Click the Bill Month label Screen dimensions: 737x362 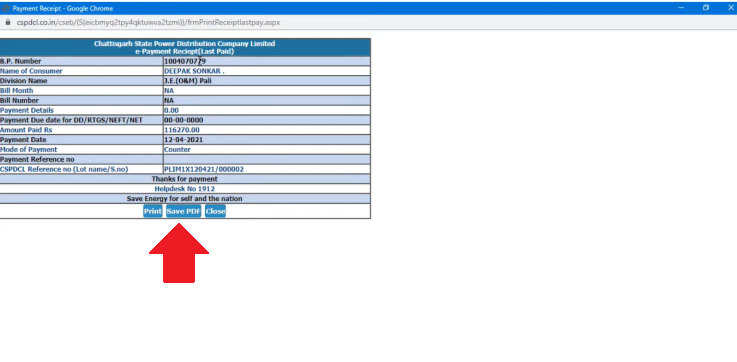16,91
